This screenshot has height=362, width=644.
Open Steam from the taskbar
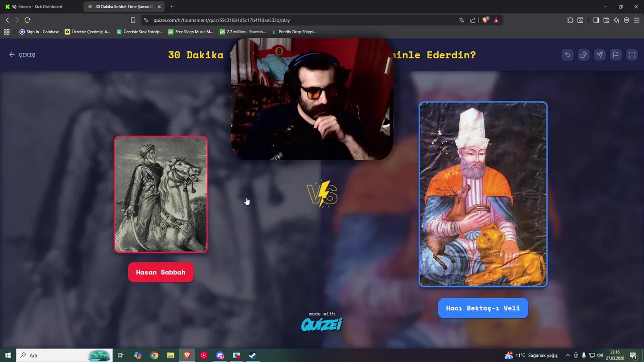tap(253, 355)
